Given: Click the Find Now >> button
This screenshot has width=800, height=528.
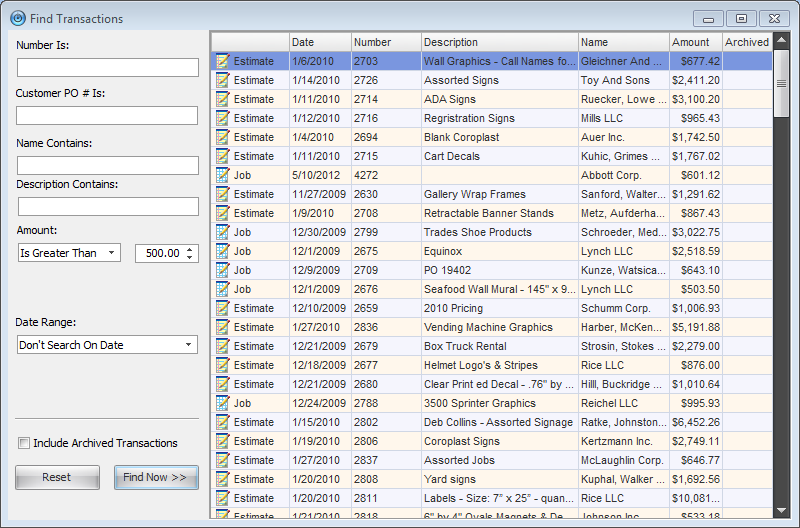Looking at the screenshot, I should click(x=156, y=477).
